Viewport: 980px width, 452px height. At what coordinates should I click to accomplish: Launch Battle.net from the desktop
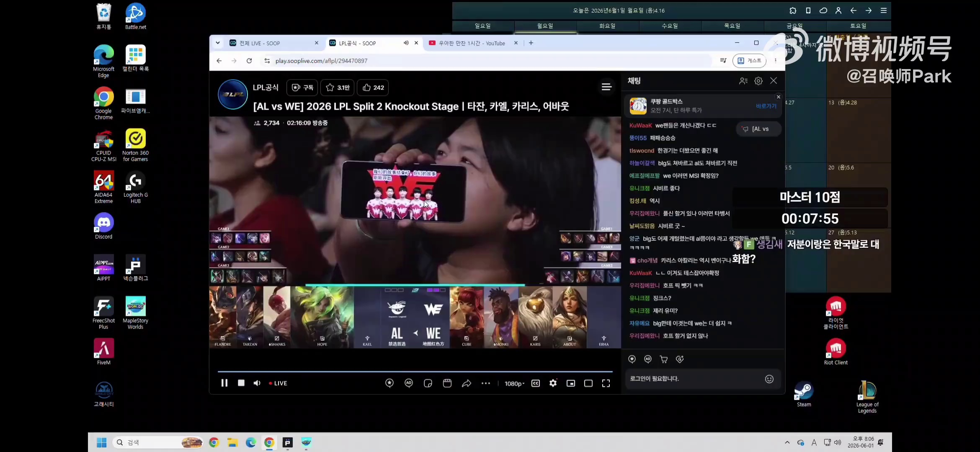135,17
